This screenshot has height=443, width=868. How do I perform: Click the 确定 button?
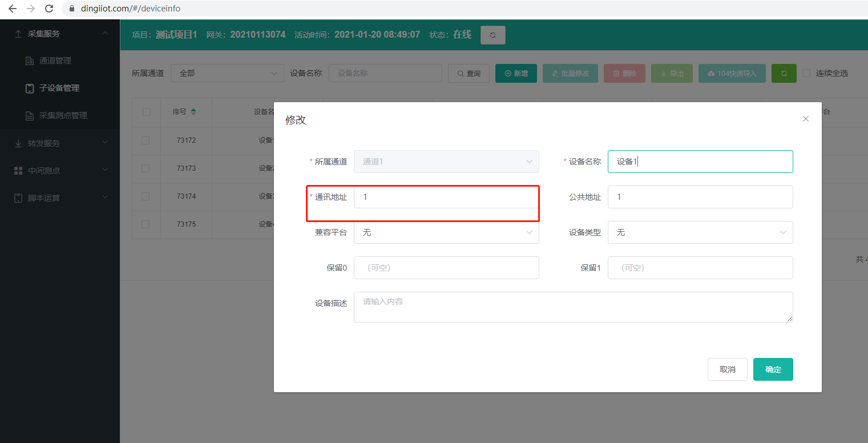pos(773,369)
